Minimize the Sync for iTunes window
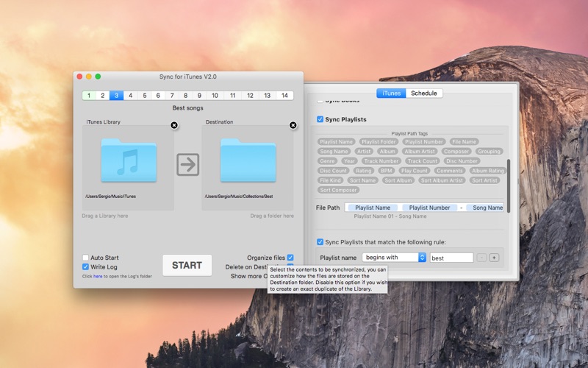The image size is (588, 368). tap(89, 77)
